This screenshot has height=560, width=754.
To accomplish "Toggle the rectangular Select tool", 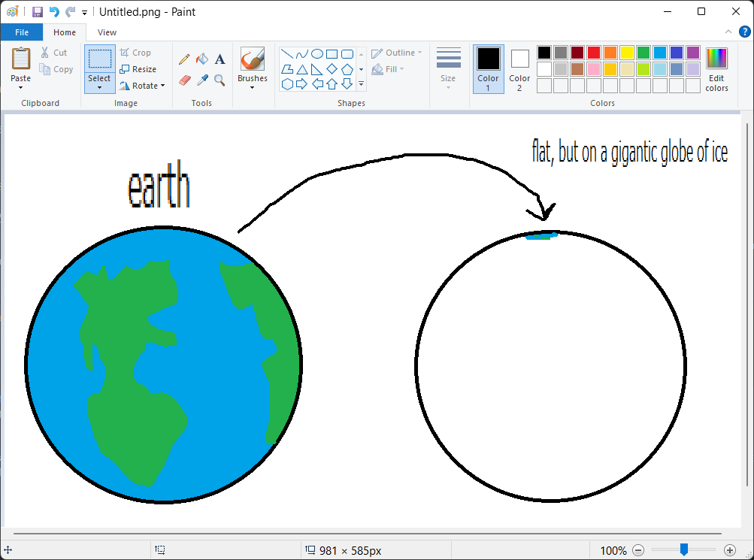I will pyautogui.click(x=99, y=59).
